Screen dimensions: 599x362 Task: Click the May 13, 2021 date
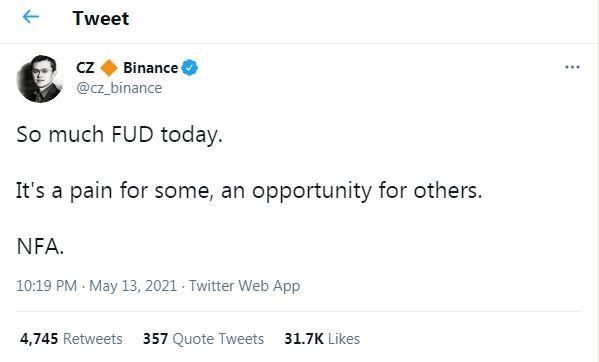tap(133, 286)
